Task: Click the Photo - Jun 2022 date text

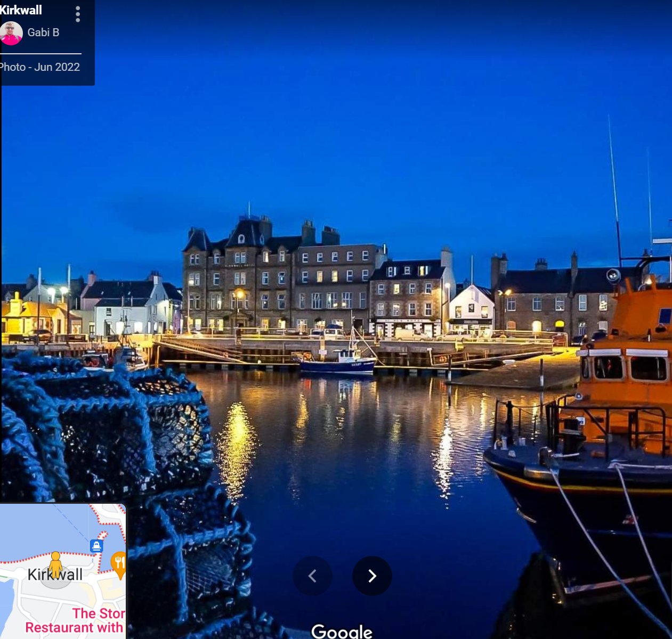Action: coord(40,67)
